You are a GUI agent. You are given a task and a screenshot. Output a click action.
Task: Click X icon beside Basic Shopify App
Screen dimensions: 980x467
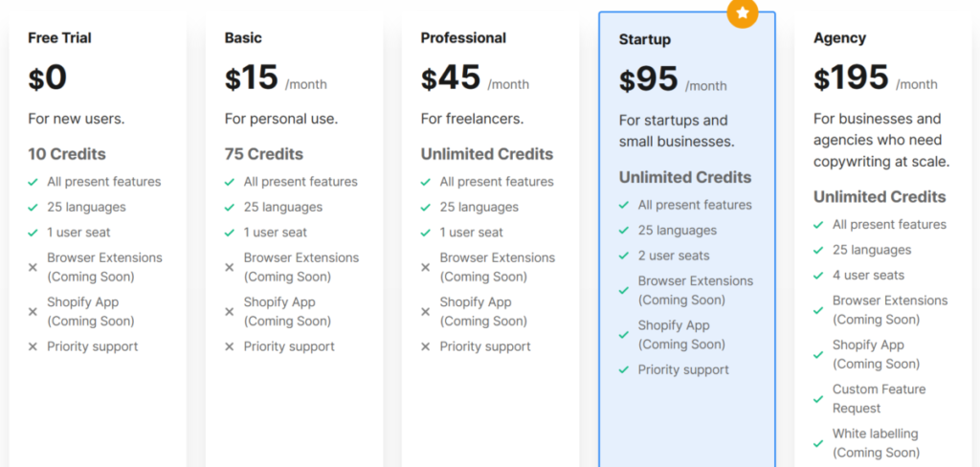coord(230,312)
